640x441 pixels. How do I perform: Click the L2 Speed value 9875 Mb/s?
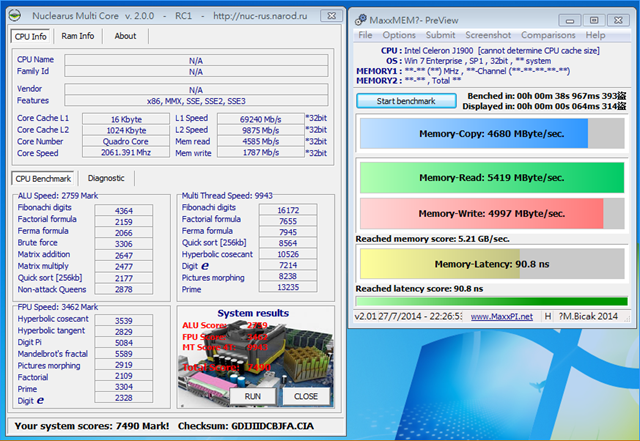[260, 130]
